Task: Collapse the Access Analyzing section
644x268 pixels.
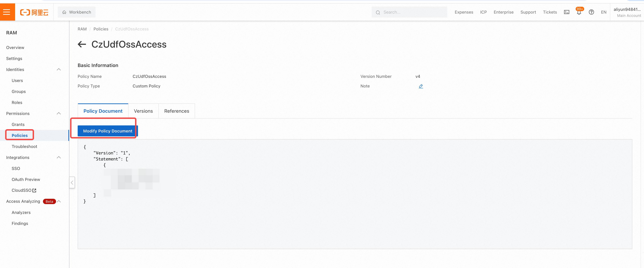Action: [x=59, y=202]
